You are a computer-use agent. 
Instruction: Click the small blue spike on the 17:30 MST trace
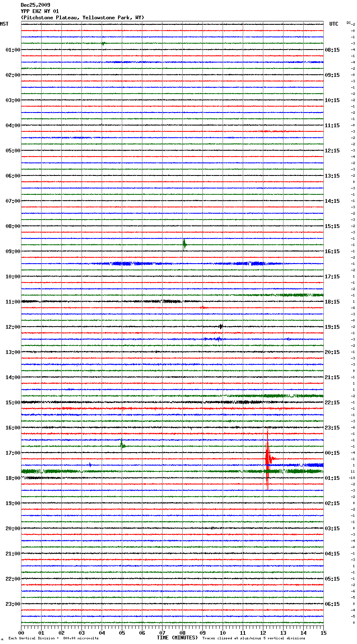90,465
